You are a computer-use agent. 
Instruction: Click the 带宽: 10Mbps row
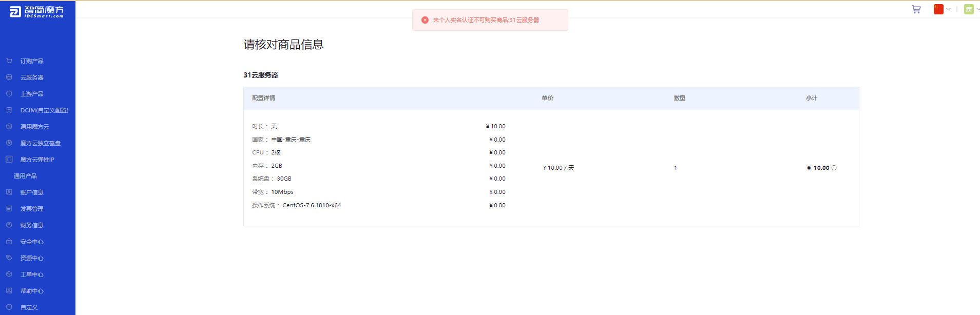pos(379,192)
